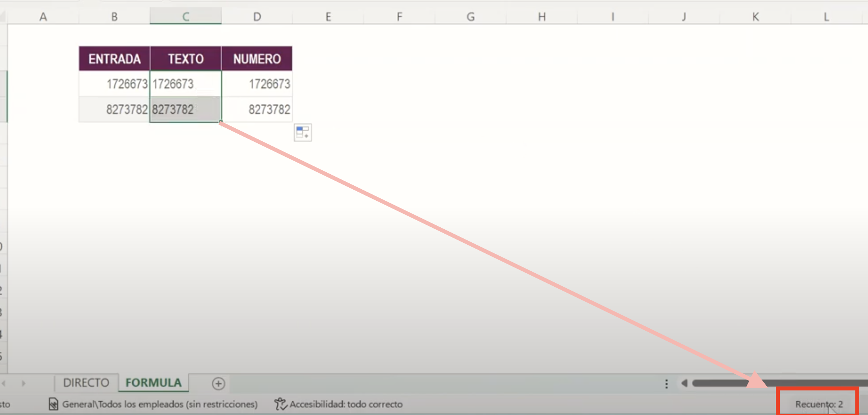Add a new worksheet with the plus icon
The height and width of the screenshot is (415, 868).
click(217, 383)
